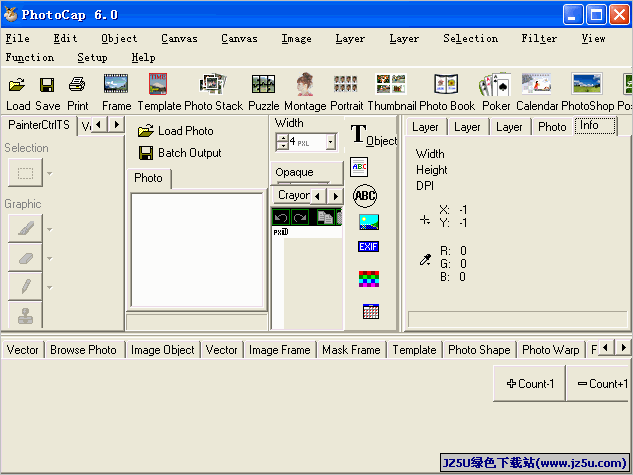Image resolution: width=633 pixels, height=475 pixels.
Task: Open the Object menu
Action: pyautogui.click(x=119, y=38)
